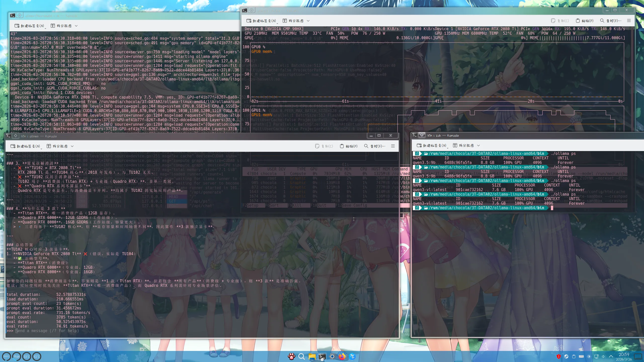Image resolution: width=644 pixels, height=362 pixels.
Task: Toggle the pin icon in the nvtop Konsole titlebar
Action: [252, 10]
